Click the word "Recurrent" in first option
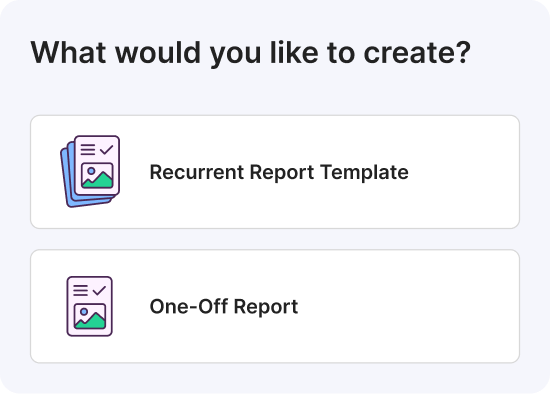This screenshot has height=394, width=550. [x=197, y=172]
